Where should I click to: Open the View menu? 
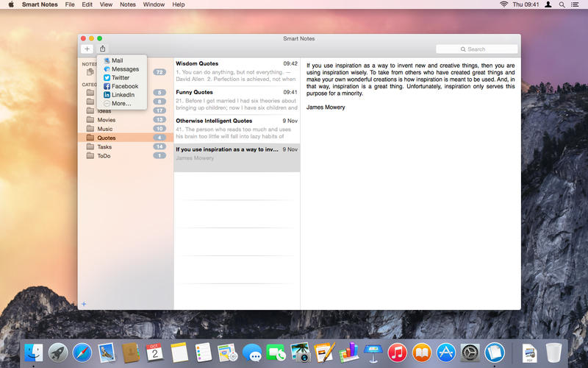[x=106, y=4]
